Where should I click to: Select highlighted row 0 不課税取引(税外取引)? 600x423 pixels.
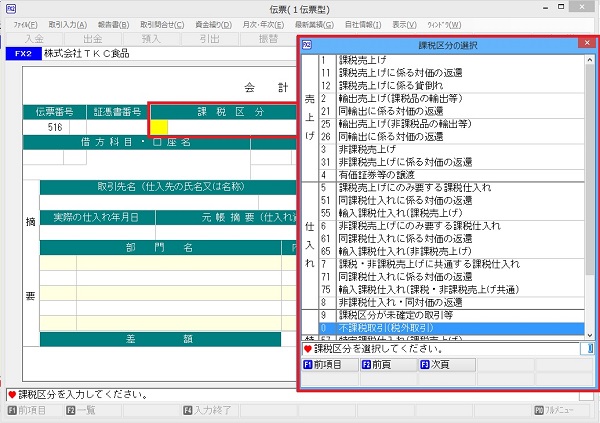point(452,328)
